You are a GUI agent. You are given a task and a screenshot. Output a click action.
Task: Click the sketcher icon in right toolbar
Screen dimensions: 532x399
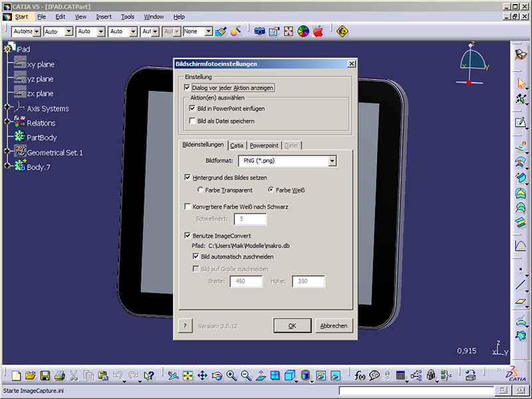pyautogui.click(x=521, y=122)
